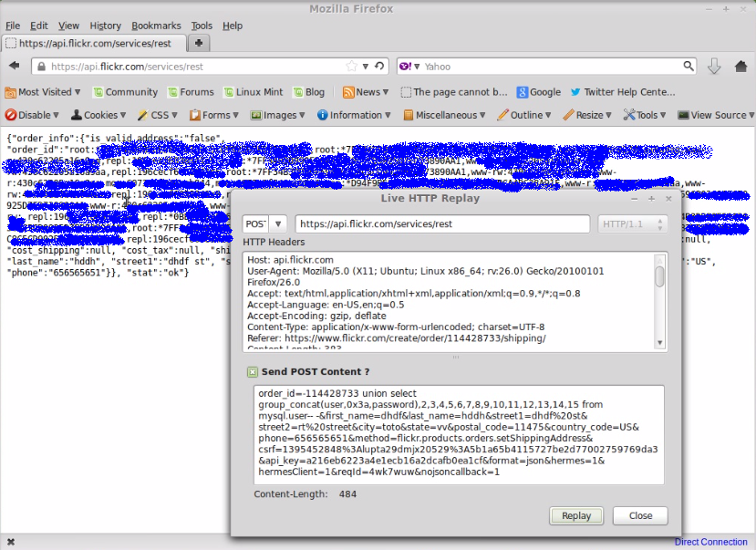Open the View menu
This screenshot has height=550, width=756.
pos(68,26)
